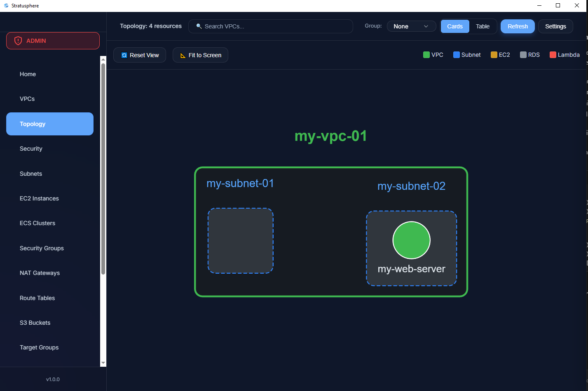Click the search magnifier icon
This screenshot has height=391, width=588.
pos(199,26)
